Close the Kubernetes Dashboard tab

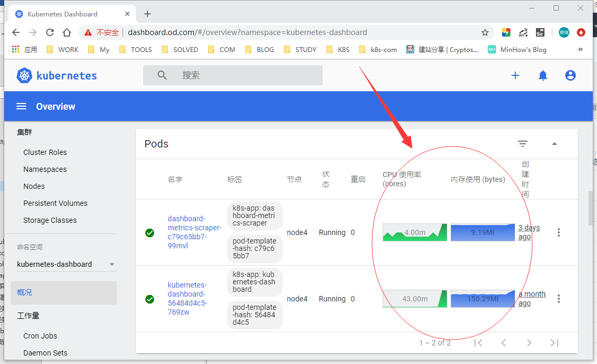click(x=127, y=14)
